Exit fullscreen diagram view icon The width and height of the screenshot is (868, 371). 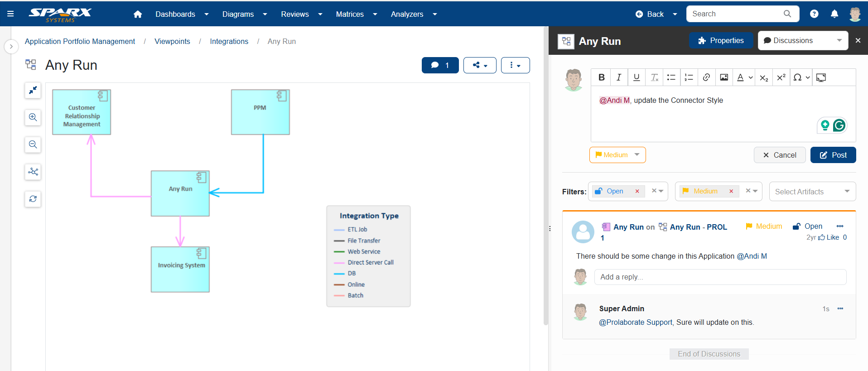pos(33,90)
